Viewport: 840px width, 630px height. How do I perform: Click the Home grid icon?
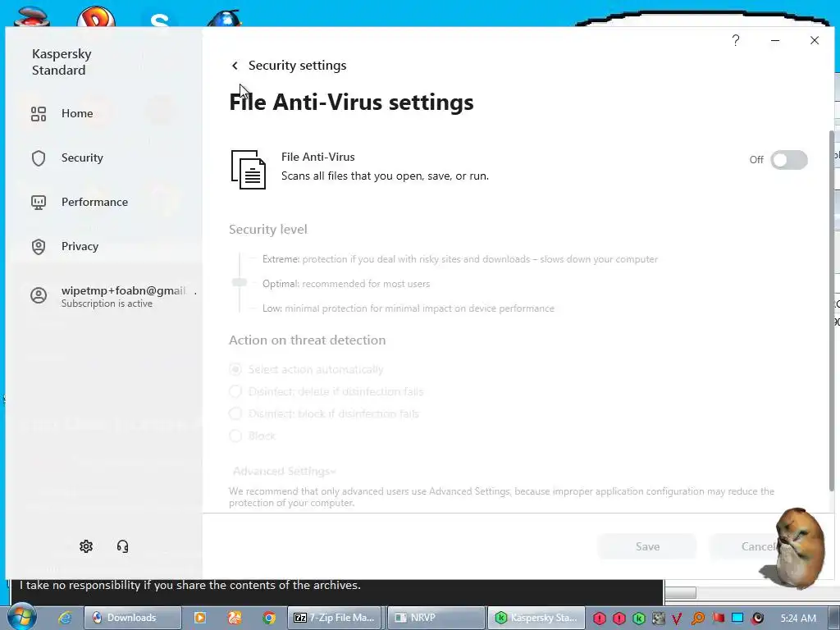point(39,113)
